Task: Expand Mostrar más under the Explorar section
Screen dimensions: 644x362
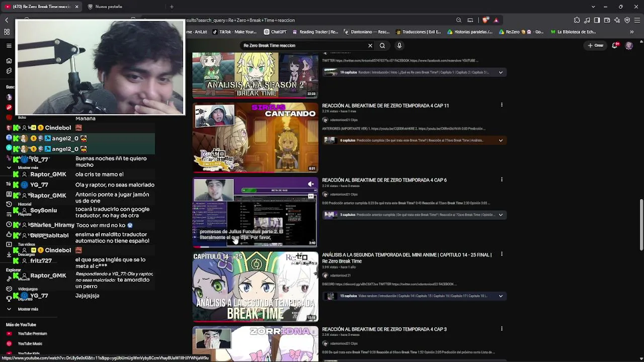Action: coord(23,309)
